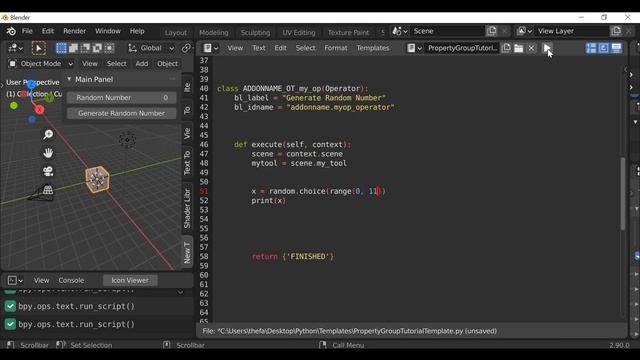Toggle word wrap in text editor

(604, 48)
